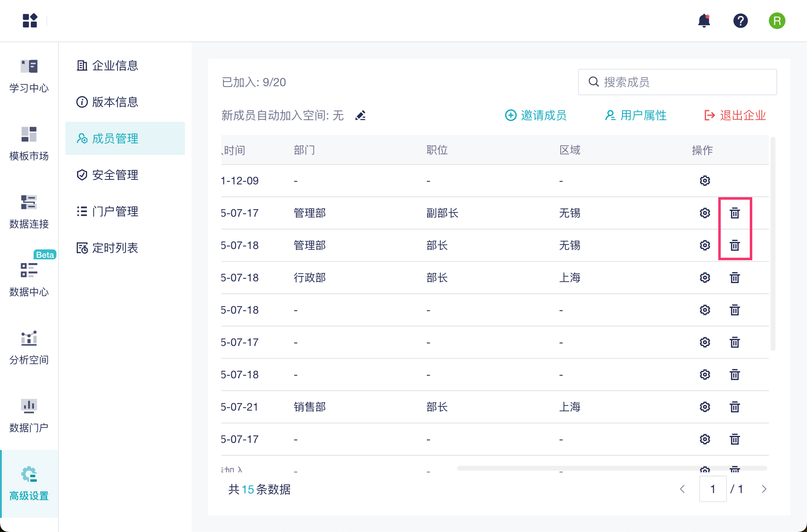The height and width of the screenshot is (532, 807).
Task: Go to next page arrow
Action: tap(764, 489)
